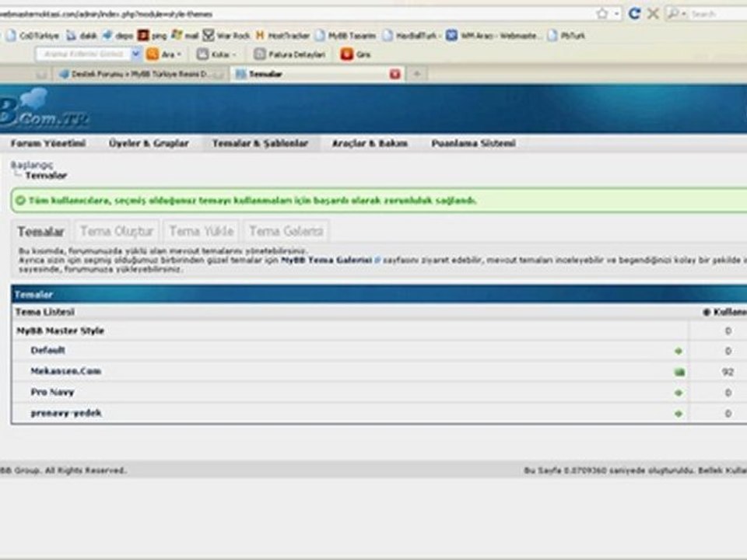Stop loading with the X icon
747x560 pixels.
pyautogui.click(x=653, y=13)
